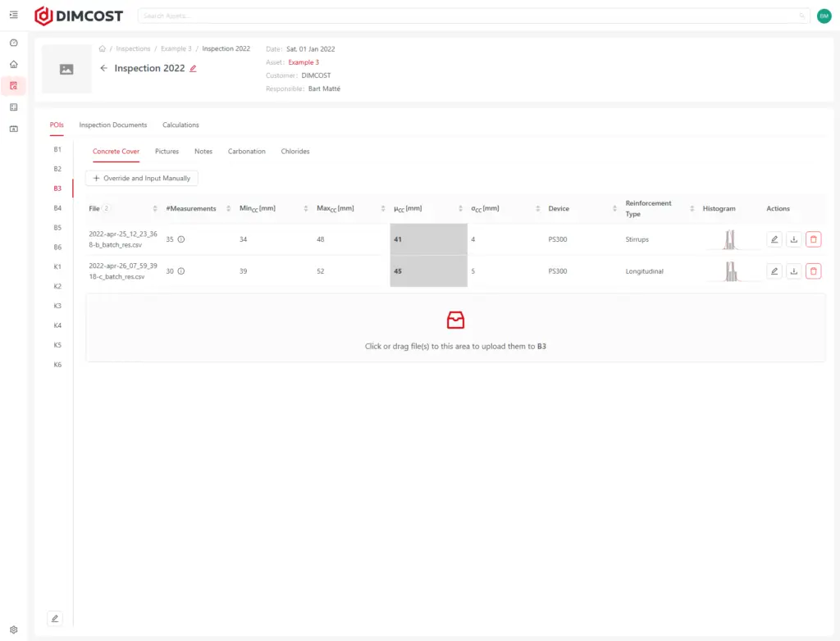Select the Pictures tab
The image size is (840, 641).
pos(167,152)
